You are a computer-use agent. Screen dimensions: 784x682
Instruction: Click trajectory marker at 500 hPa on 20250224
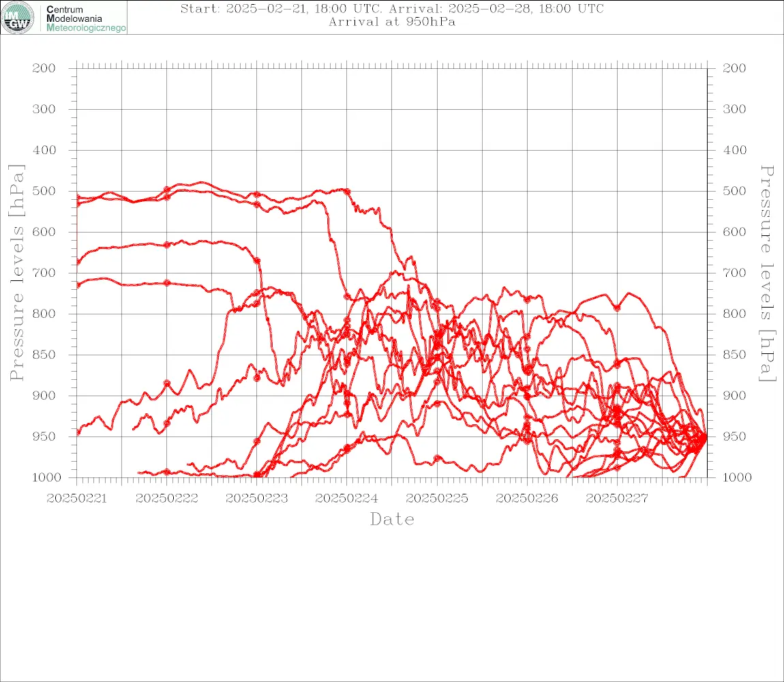[347, 192]
